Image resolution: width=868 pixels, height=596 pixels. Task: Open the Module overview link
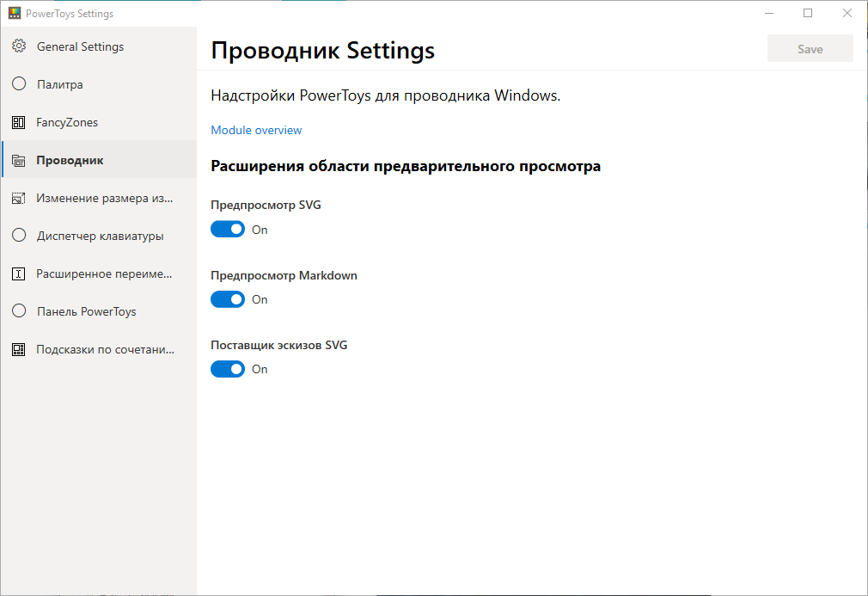pyautogui.click(x=256, y=130)
